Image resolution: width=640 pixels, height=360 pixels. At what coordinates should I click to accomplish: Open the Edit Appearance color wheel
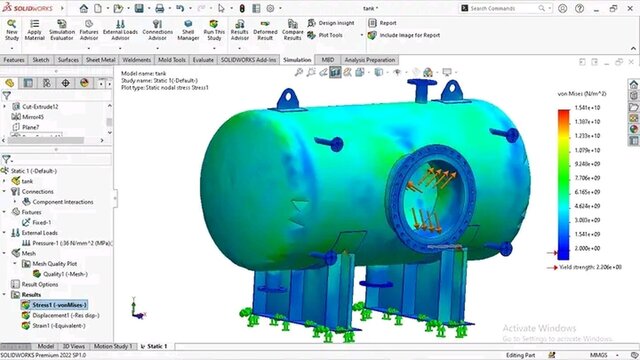(428, 72)
